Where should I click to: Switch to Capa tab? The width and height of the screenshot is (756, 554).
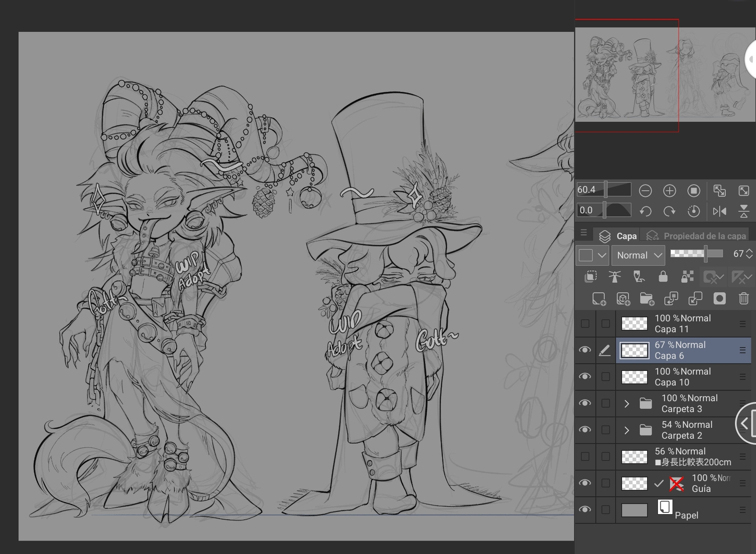tap(618, 236)
